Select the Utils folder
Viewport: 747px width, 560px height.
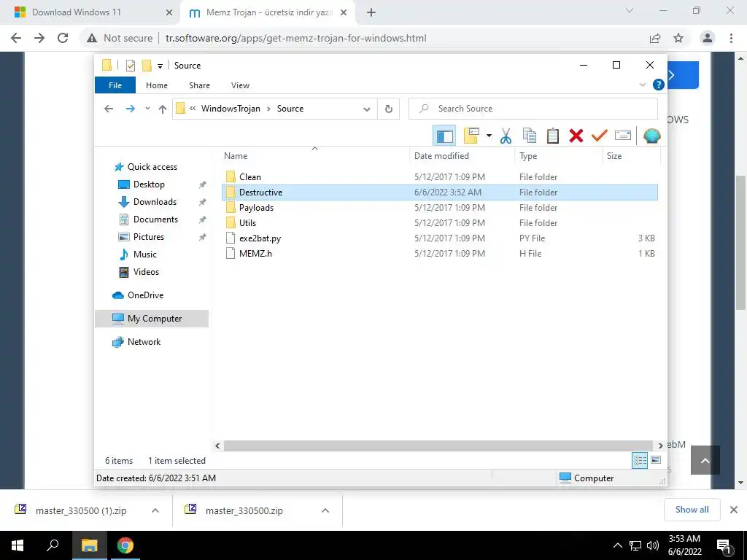pos(440,223)
